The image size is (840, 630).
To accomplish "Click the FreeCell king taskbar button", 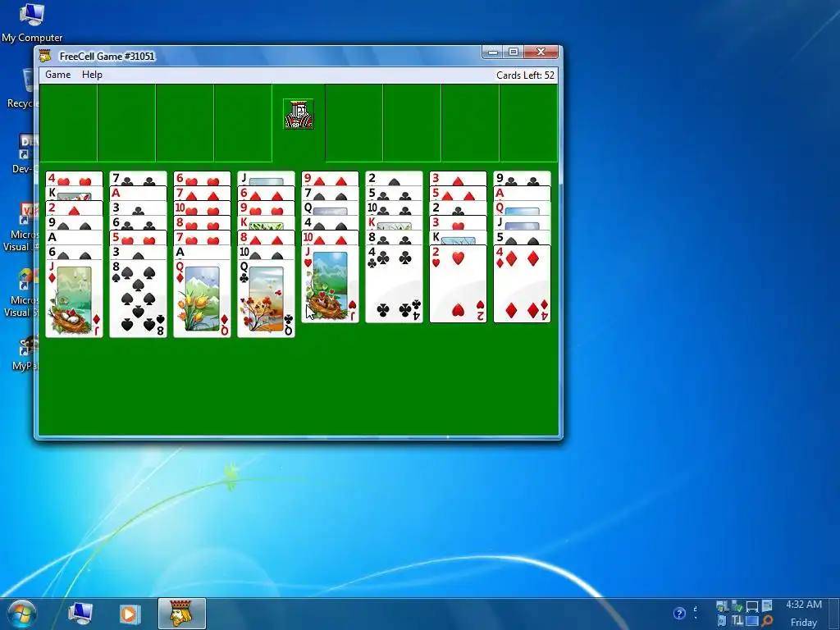I will (x=181, y=614).
